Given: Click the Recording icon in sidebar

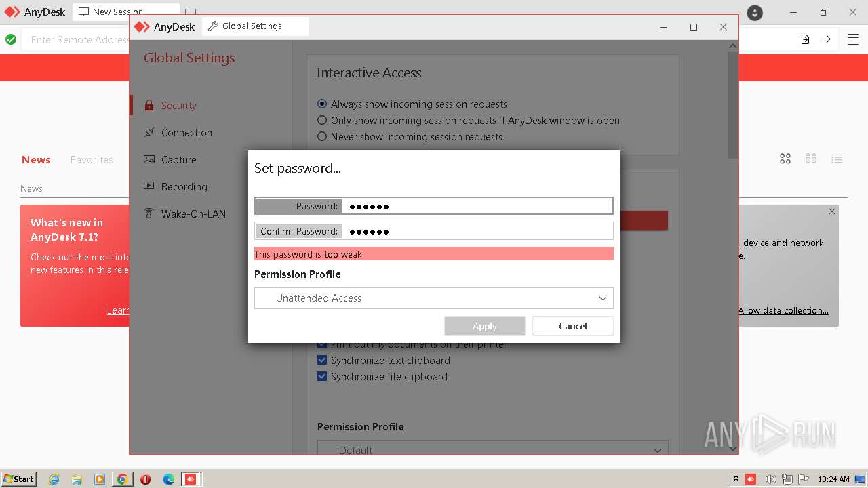Looking at the screenshot, I should pyautogui.click(x=149, y=186).
